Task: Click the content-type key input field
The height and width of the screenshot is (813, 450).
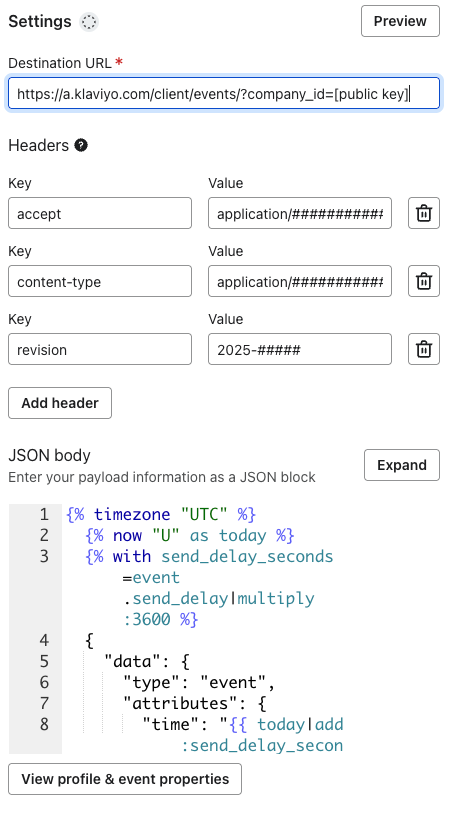Action: coord(100,281)
